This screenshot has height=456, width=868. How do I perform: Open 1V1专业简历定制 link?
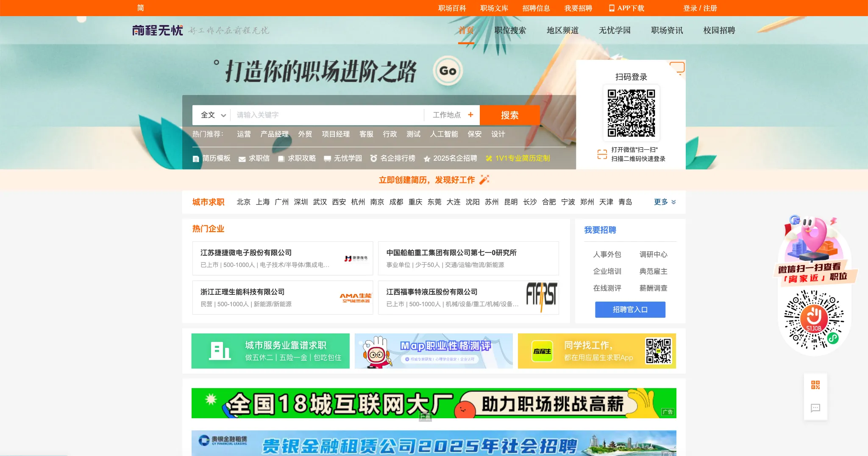point(517,158)
